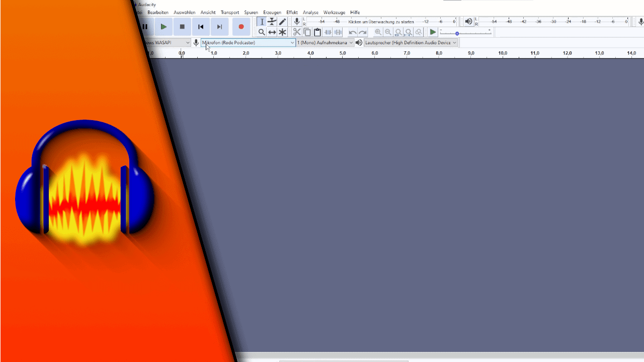Fit entire project to window
Viewport: 644px width, 362px height.
tap(409, 32)
